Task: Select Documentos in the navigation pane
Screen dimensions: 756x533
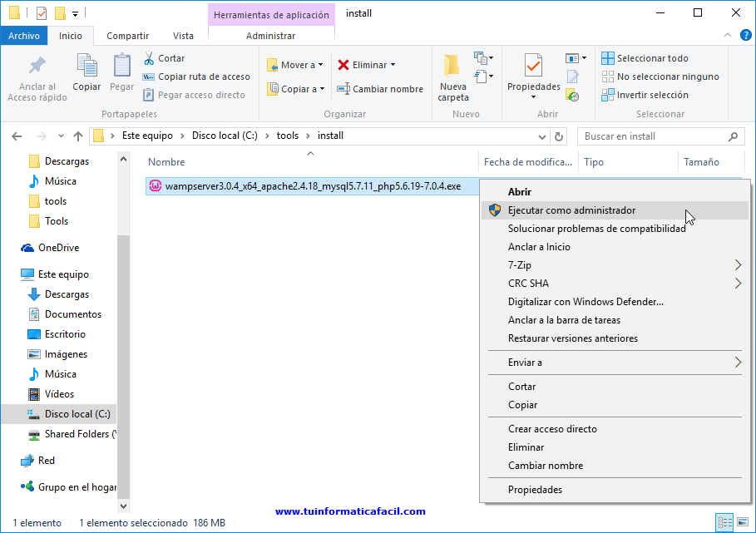Action: [x=65, y=314]
